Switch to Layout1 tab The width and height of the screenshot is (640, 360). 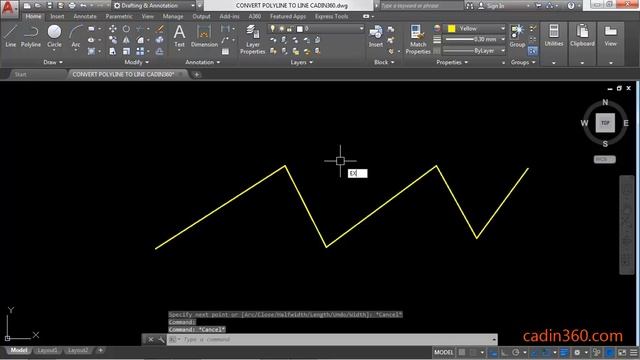[47, 350]
